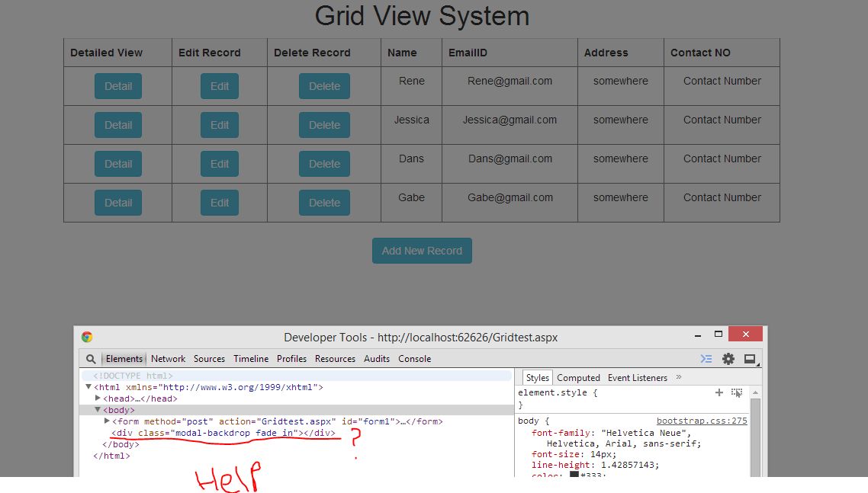868x493 pixels.
Task: Click the line-height 1.42857143 value
Action: pyautogui.click(x=630, y=465)
